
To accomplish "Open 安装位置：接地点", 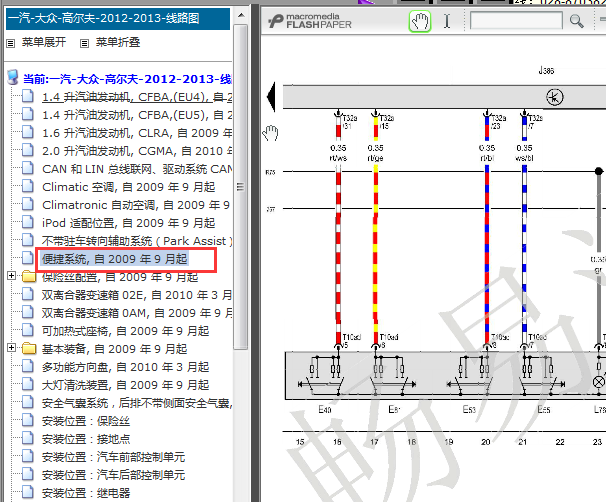I will point(86,439).
